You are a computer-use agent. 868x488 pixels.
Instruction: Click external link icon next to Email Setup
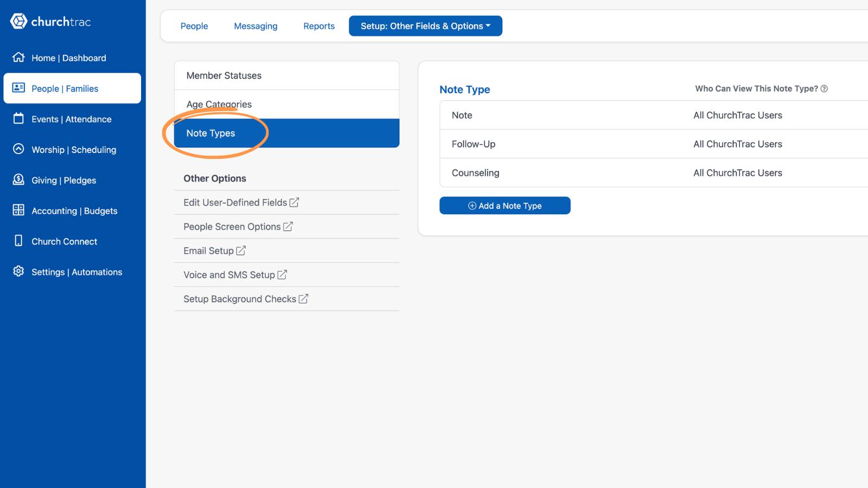241,251
